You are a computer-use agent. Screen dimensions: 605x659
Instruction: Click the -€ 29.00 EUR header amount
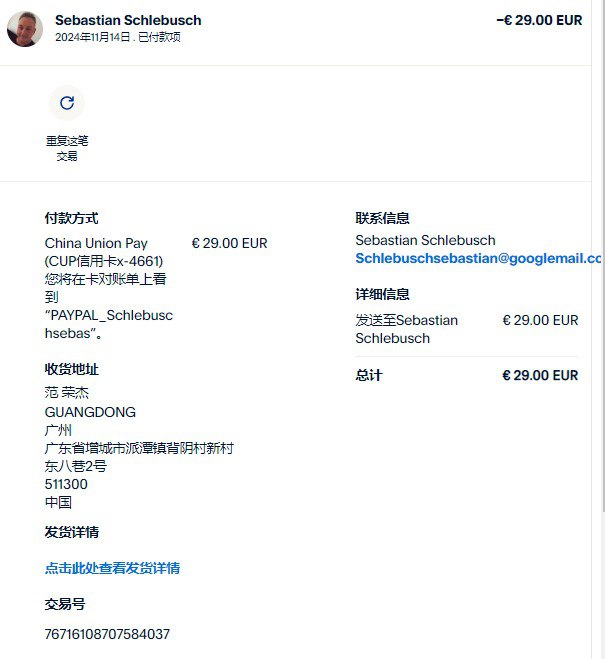click(x=539, y=20)
